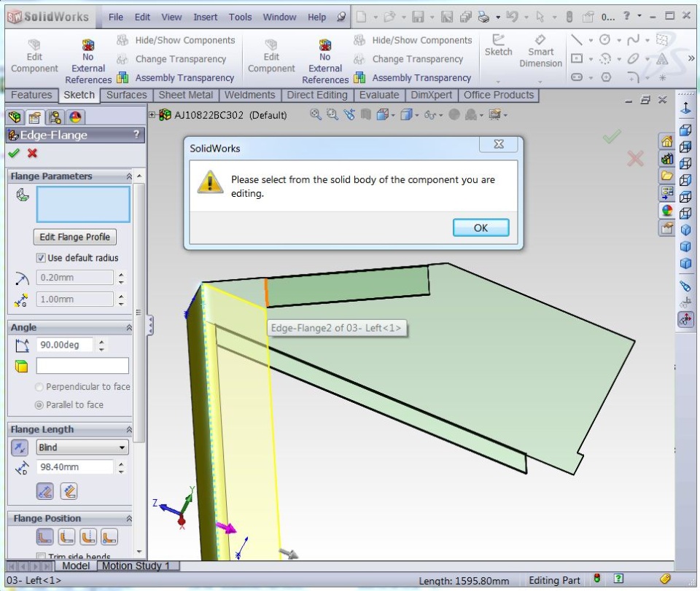Viewport: 700px width, 591px height.
Task: Open the ConfigurationManager tab icon
Action: (55, 117)
